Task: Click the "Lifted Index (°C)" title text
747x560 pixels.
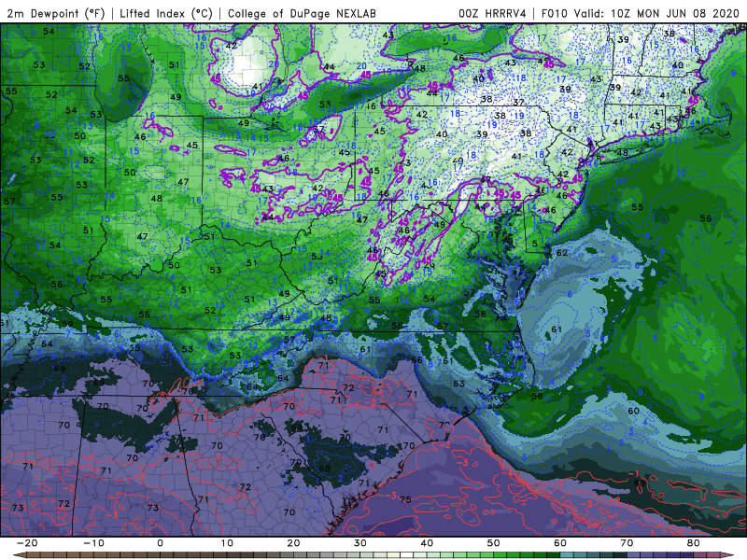Action: (x=166, y=13)
